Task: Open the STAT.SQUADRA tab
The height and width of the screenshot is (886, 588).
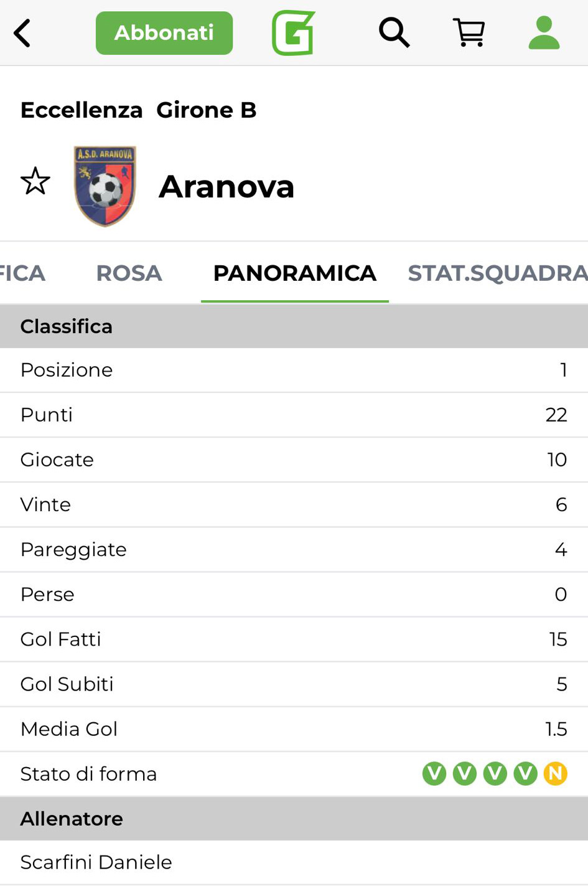Action: (497, 273)
